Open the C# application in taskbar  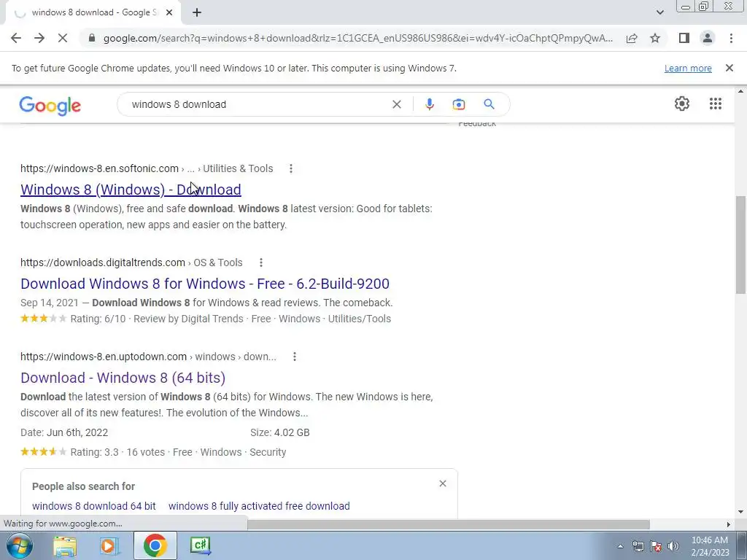[x=201, y=545]
